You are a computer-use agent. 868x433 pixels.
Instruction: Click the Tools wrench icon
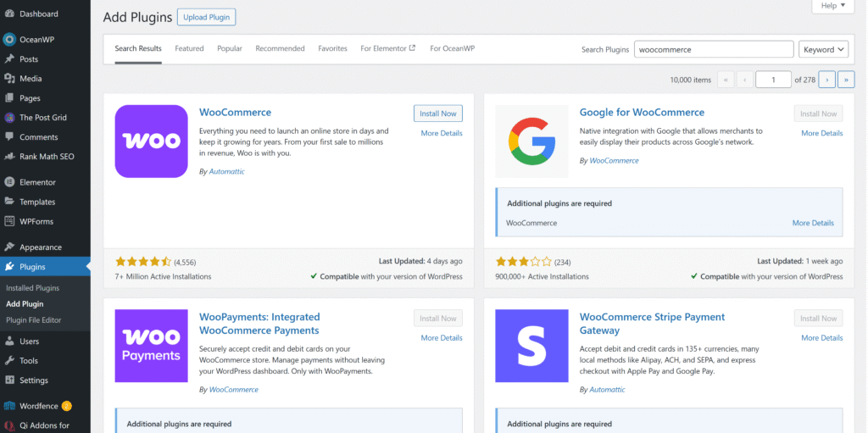point(9,360)
